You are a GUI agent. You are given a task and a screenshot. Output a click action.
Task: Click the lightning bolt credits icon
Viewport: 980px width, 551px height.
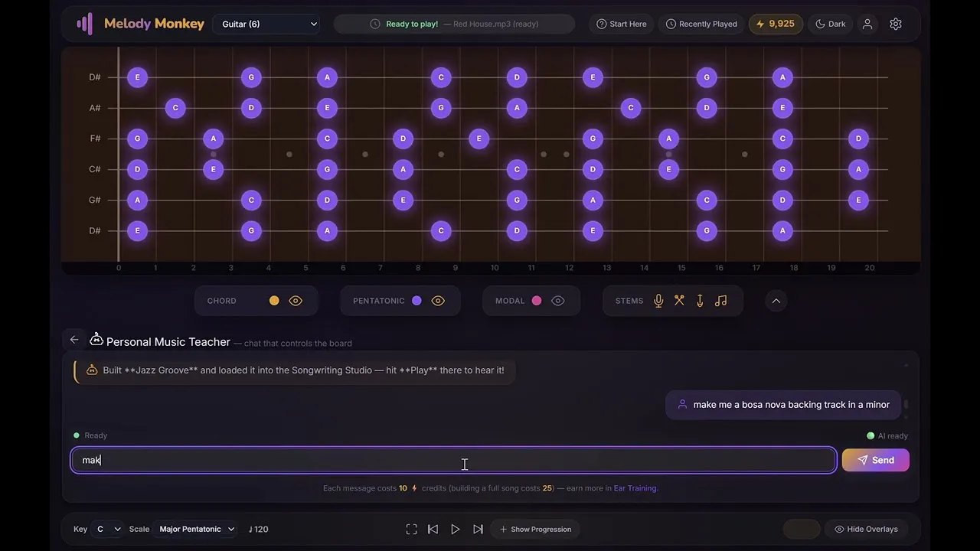pos(760,24)
